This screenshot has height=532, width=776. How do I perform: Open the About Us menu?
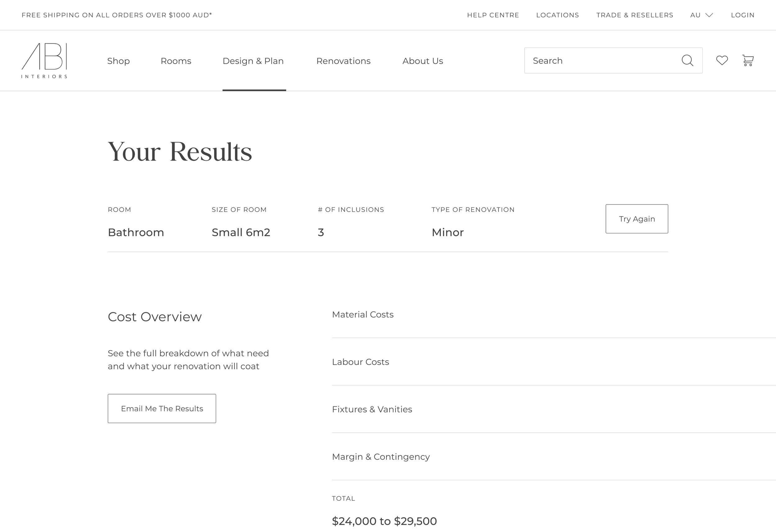422,61
